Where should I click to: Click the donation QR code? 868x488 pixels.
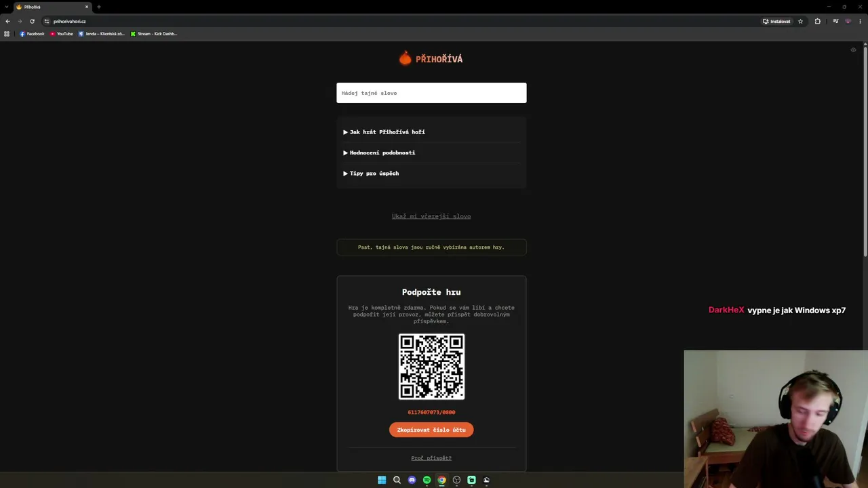point(431,367)
